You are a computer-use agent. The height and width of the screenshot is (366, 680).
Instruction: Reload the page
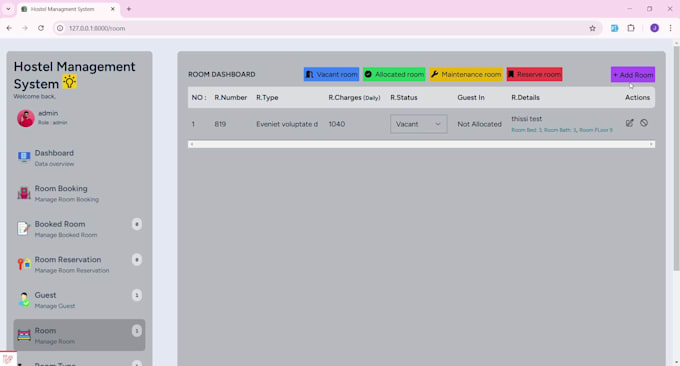41,28
